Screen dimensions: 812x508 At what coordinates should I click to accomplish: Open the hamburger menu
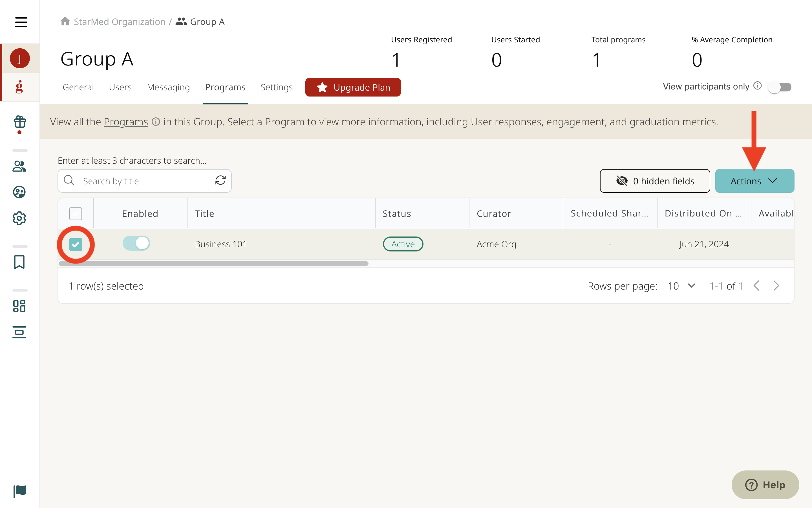tap(21, 22)
